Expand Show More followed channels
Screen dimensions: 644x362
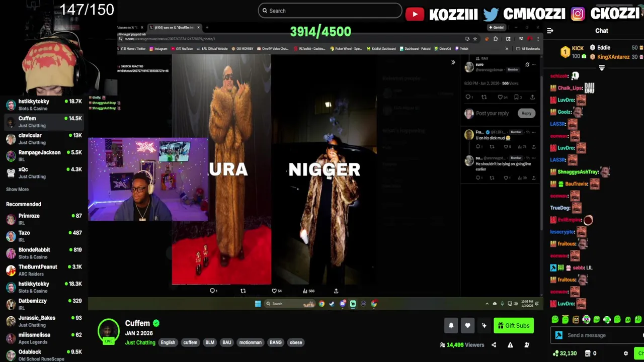17,190
